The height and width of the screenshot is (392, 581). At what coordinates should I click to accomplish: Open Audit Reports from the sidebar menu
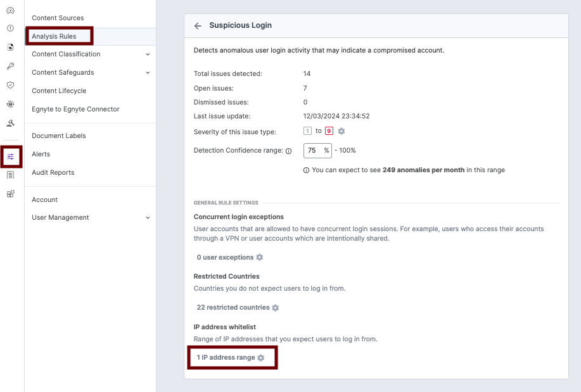53,172
